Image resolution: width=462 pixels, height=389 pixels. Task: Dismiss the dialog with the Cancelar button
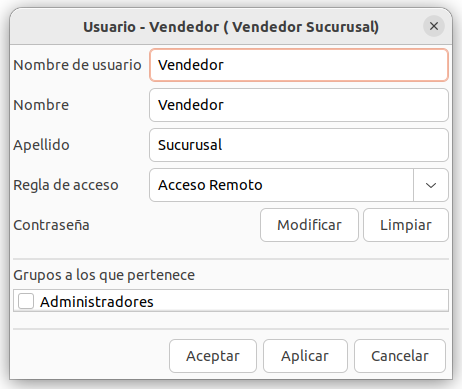[400, 356]
